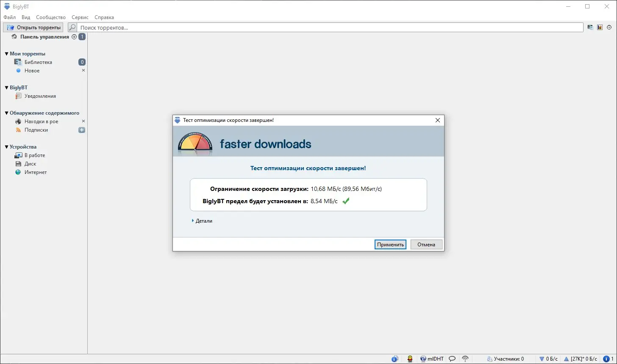Open the Сообщество menu
The width and height of the screenshot is (617, 364).
(51, 17)
